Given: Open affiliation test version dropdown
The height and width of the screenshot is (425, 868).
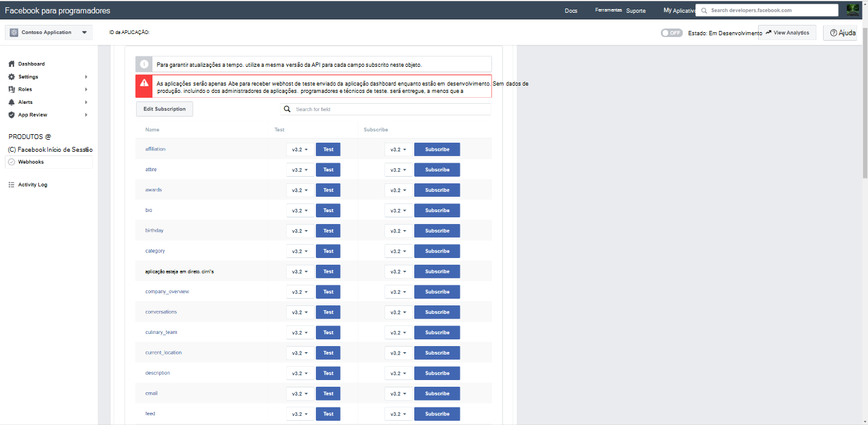Looking at the screenshot, I should [x=300, y=149].
